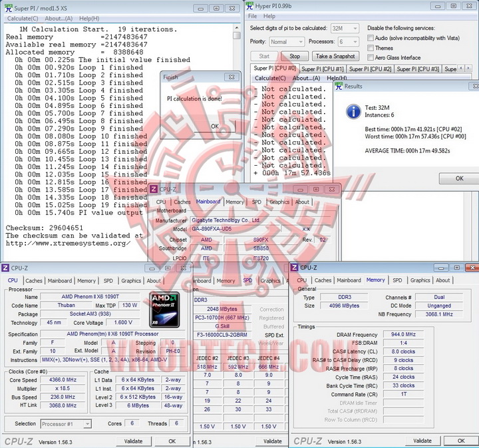Click the Hyper PI title bar icon

click(249, 6)
